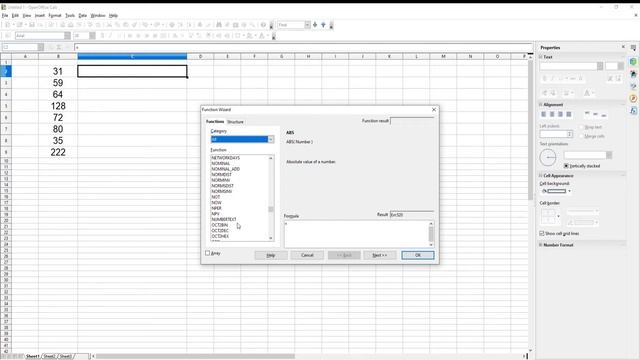Center horizontally in sidebar Alignment section
640x360 pixels.
pyautogui.click(x=552, y=114)
